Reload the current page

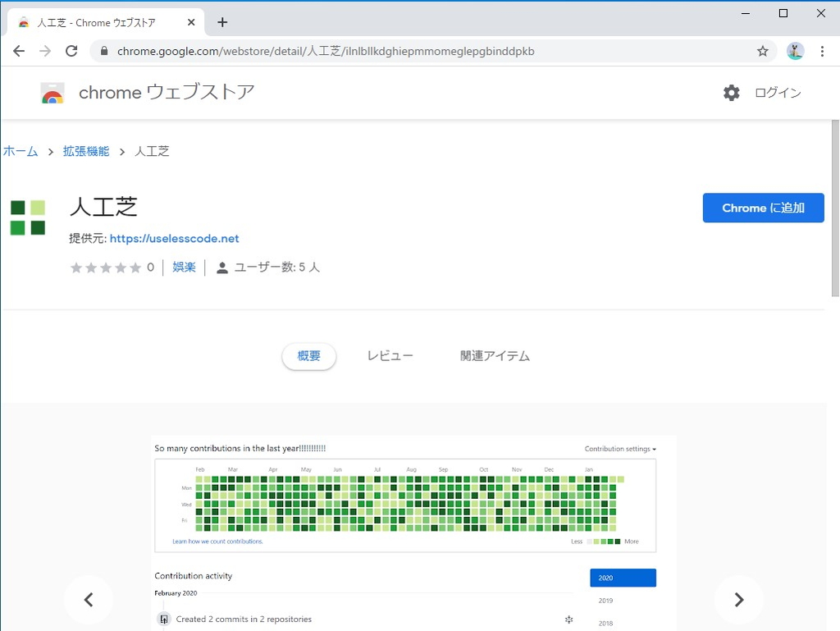pos(71,51)
